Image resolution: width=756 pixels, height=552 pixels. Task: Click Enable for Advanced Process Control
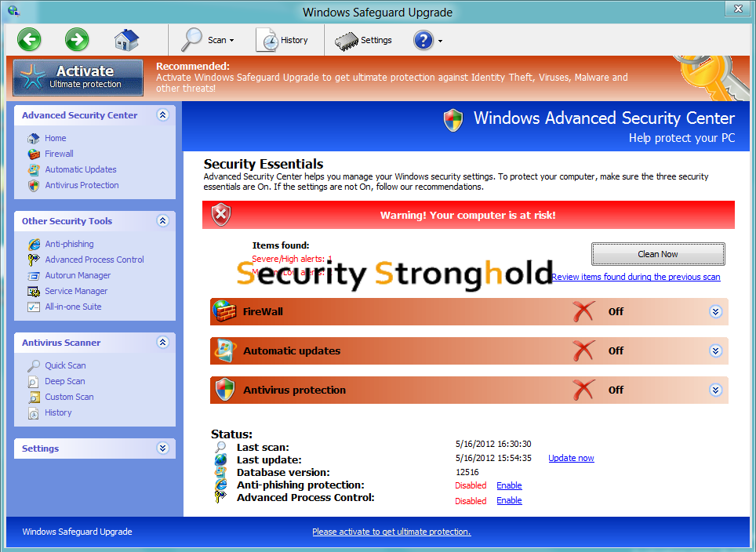pos(509,500)
